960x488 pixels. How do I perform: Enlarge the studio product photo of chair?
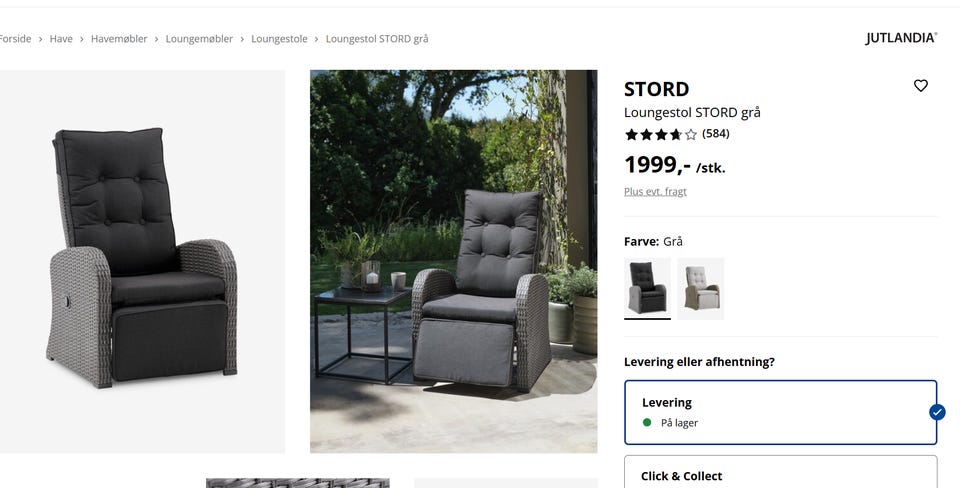pos(142,261)
